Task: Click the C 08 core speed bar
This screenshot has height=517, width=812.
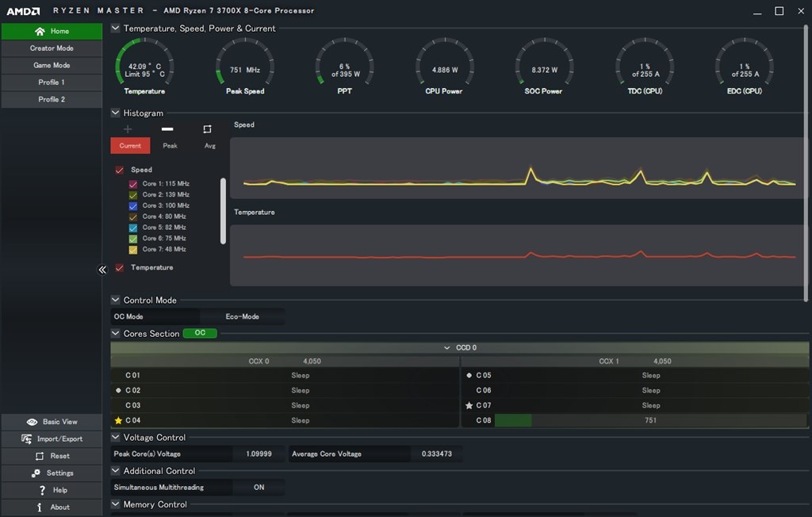Action: [x=650, y=420]
